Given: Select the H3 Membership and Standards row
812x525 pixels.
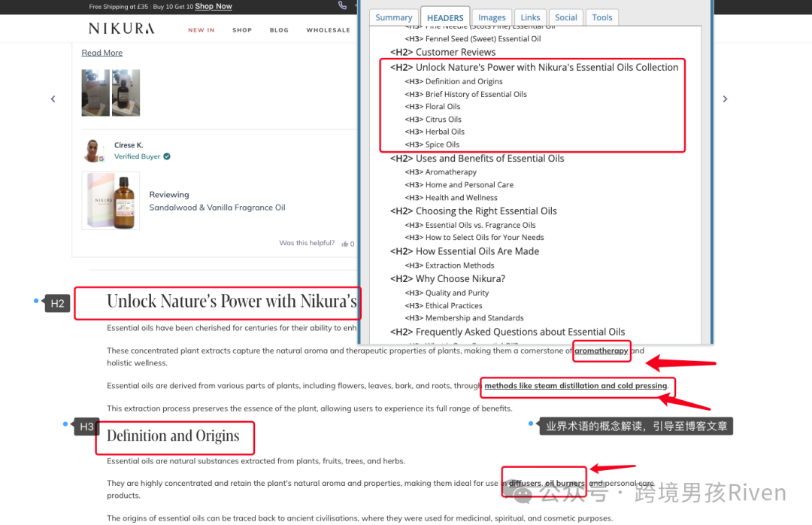Looking at the screenshot, I should [x=464, y=318].
